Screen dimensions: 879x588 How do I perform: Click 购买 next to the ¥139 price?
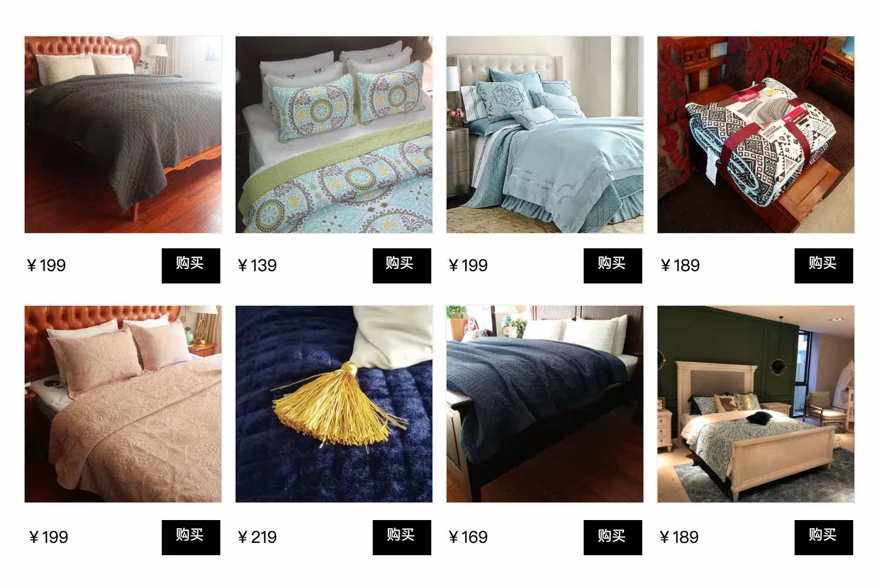[x=402, y=266]
